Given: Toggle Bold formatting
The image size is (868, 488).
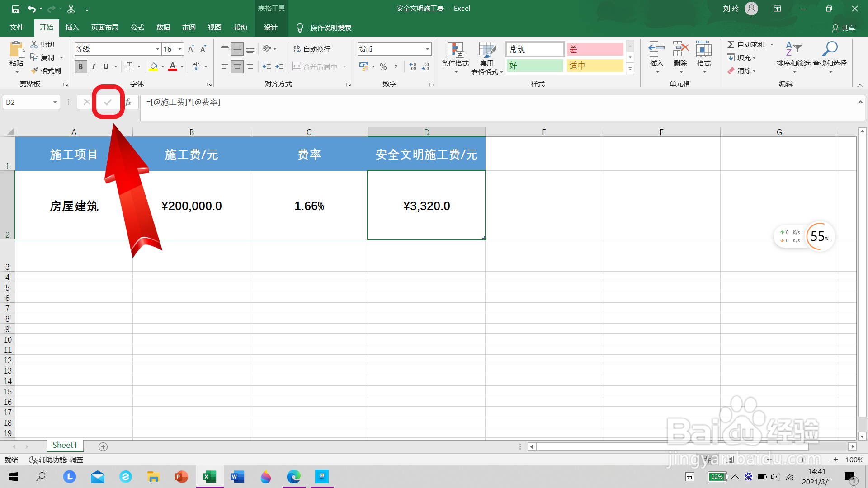Looking at the screenshot, I should (80, 66).
